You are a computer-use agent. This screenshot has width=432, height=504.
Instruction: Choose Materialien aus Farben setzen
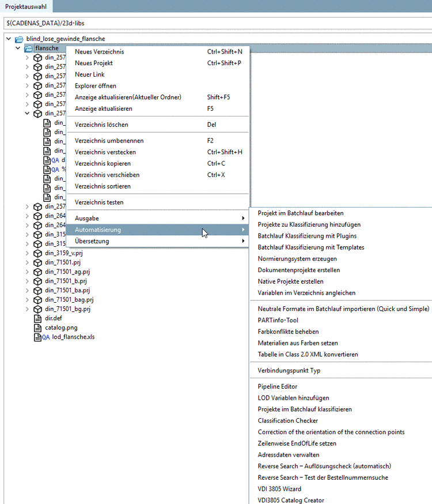click(x=341, y=343)
